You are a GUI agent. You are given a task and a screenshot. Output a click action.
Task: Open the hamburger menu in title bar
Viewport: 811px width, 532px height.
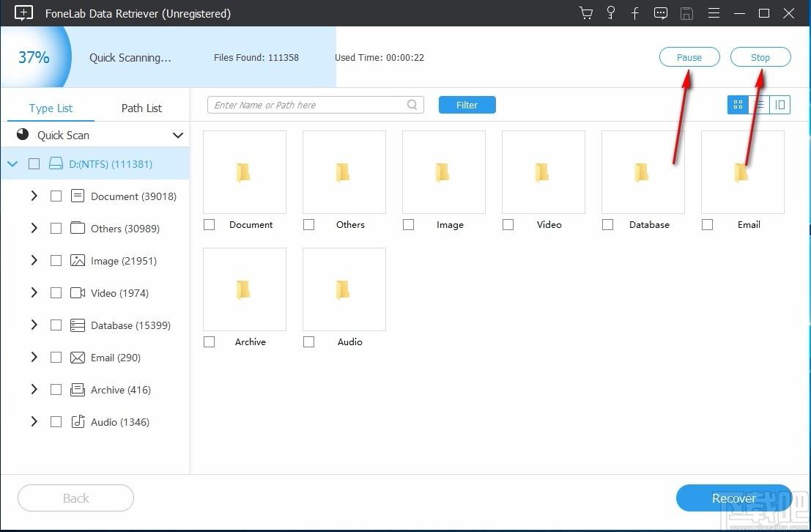pos(714,13)
